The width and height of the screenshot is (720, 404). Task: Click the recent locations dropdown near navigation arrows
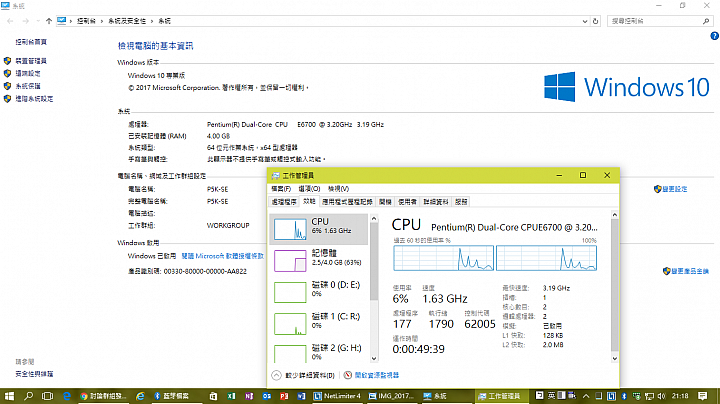tap(38, 21)
